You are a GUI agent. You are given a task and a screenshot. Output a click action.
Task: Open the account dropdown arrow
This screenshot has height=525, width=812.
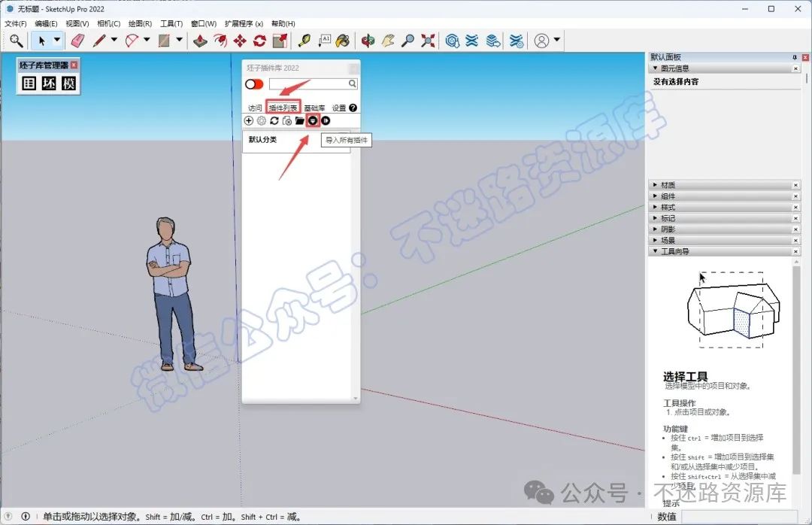point(556,39)
